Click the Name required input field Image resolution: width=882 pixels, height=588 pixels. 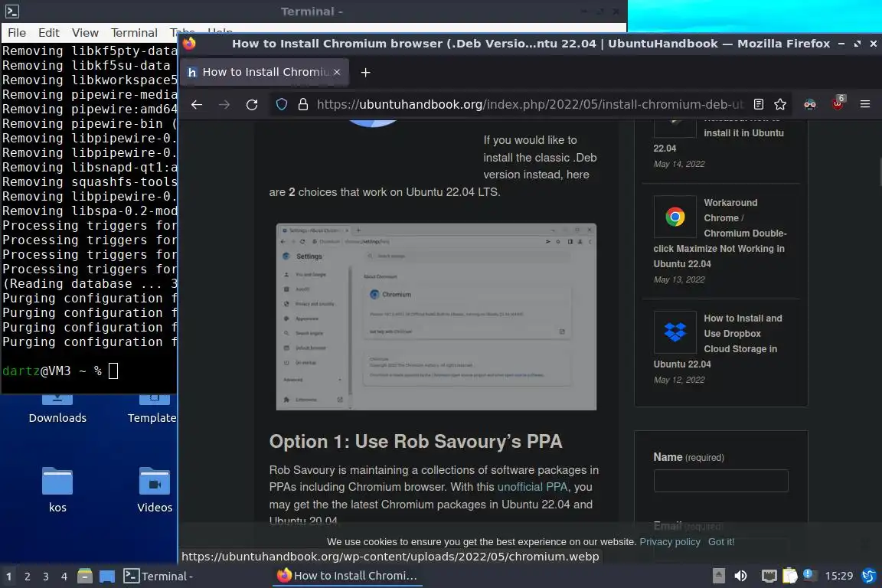[720, 481]
